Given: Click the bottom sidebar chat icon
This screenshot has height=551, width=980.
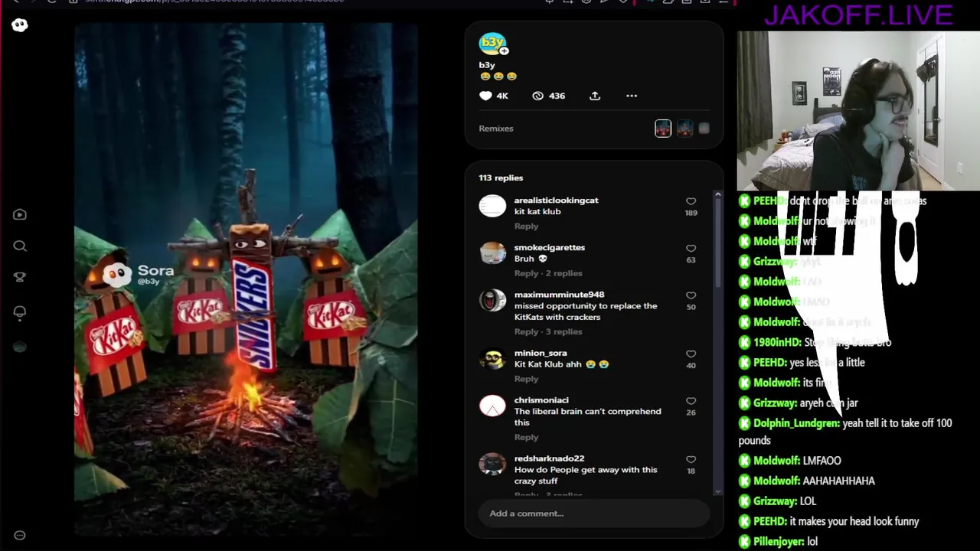Looking at the screenshot, I should point(20,535).
